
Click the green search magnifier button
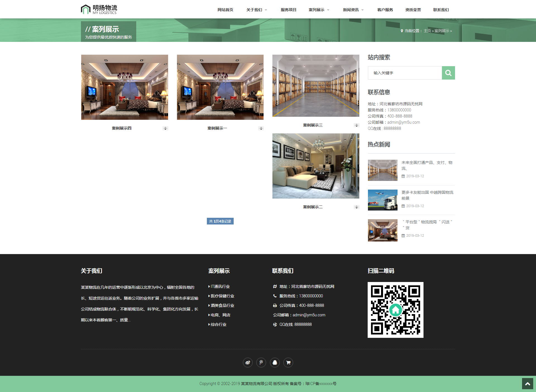pos(448,73)
